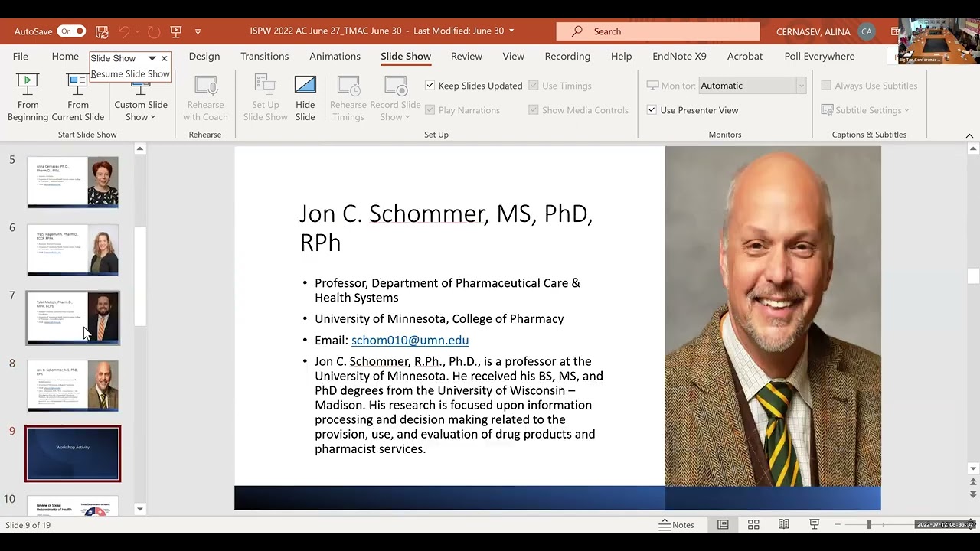The image size is (980, 551).
Task: Open the file name dropdown in title bar
Action: click(x=511, y=31)
